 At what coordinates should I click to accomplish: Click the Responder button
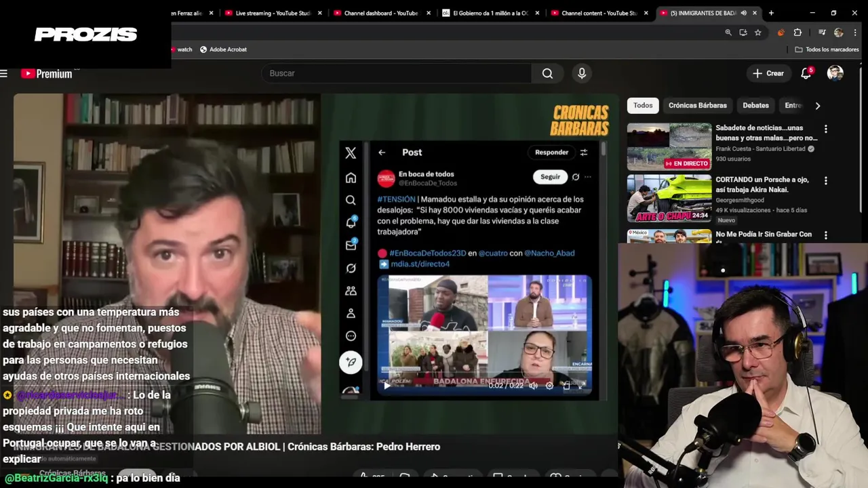551,152
